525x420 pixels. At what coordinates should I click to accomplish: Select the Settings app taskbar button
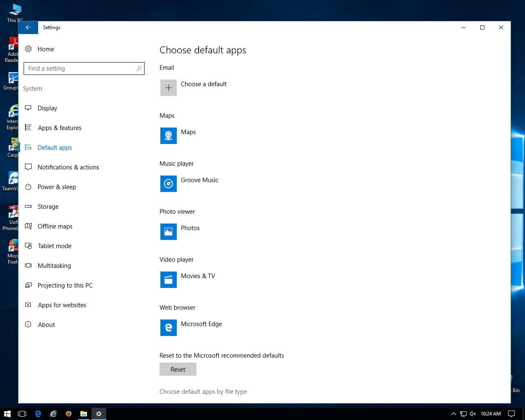pos(99,414)
